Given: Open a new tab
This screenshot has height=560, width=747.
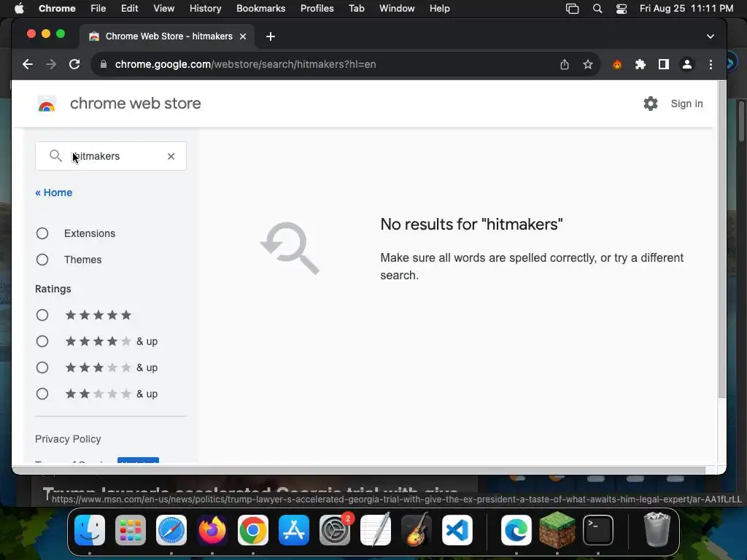Looking at the screenshot, I should click(x=271, y=36).
